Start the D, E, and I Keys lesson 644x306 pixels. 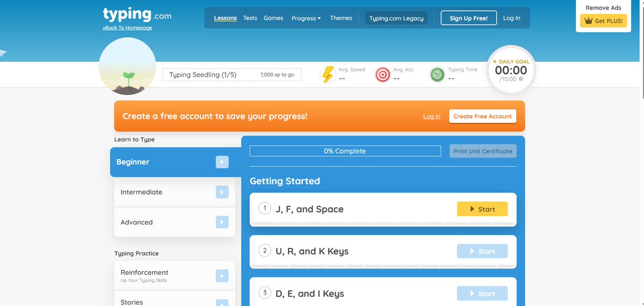point(482,294)
